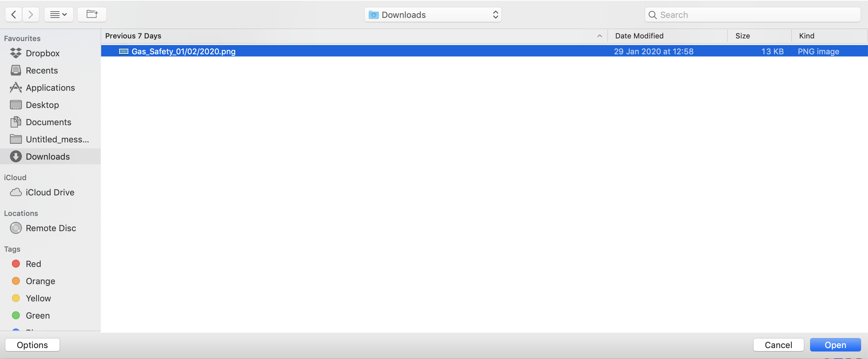Image resolution: width=868 pixels, height=359 pixels.
Task: Select the Gas_Safety_01/02/2020.png file
Action: [184, 51]
